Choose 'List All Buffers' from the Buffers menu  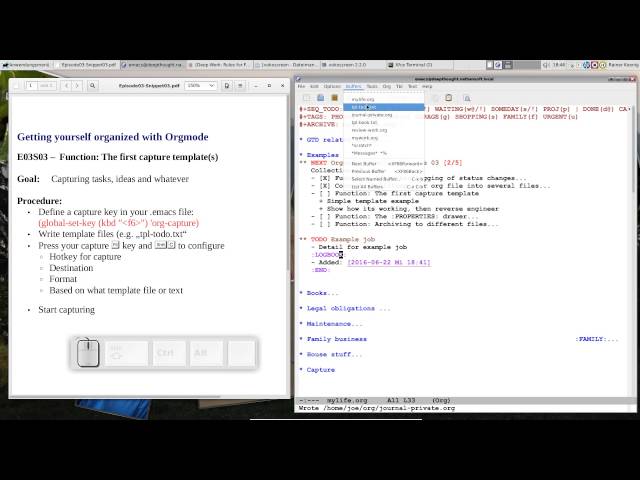(x=384, y=187)
